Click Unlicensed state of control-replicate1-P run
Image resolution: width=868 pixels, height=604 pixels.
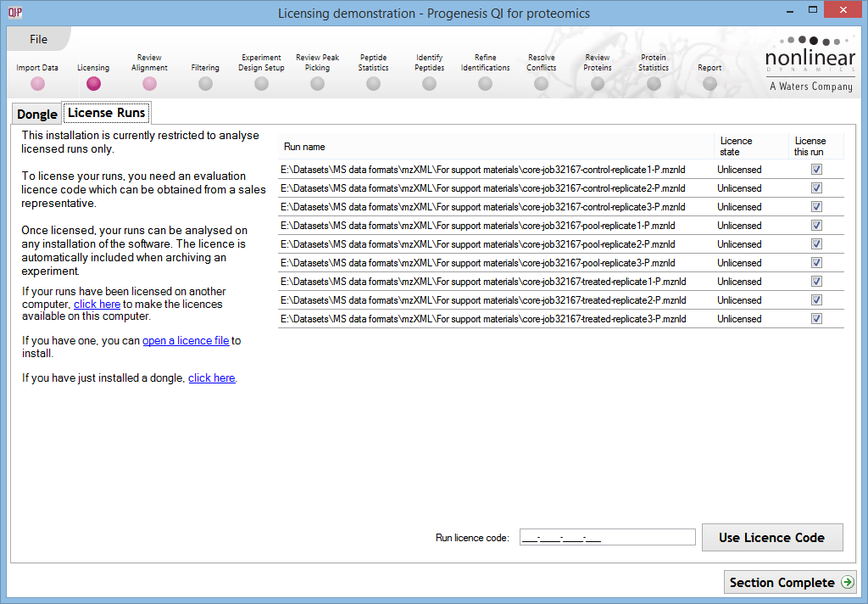[x=739, y=170]
